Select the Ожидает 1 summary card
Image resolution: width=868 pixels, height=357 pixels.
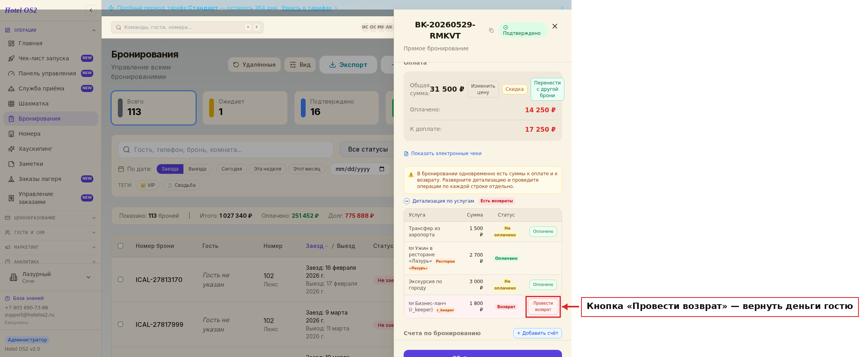pyautogui.click(x=245, y=108)
